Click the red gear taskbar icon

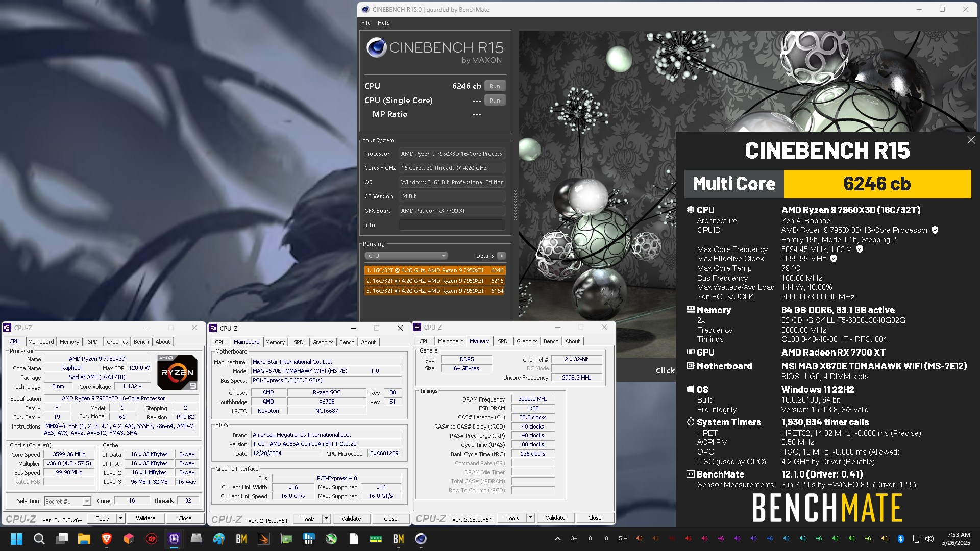[152, 539]
